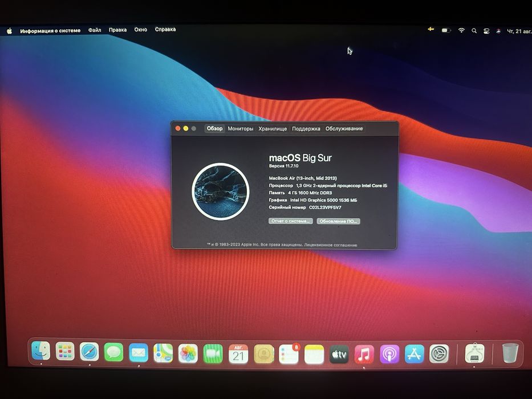Image resolution: width=532 pixels, height=399 pixels.
Task: Select the Обзор tab
Action: (215, 128)
